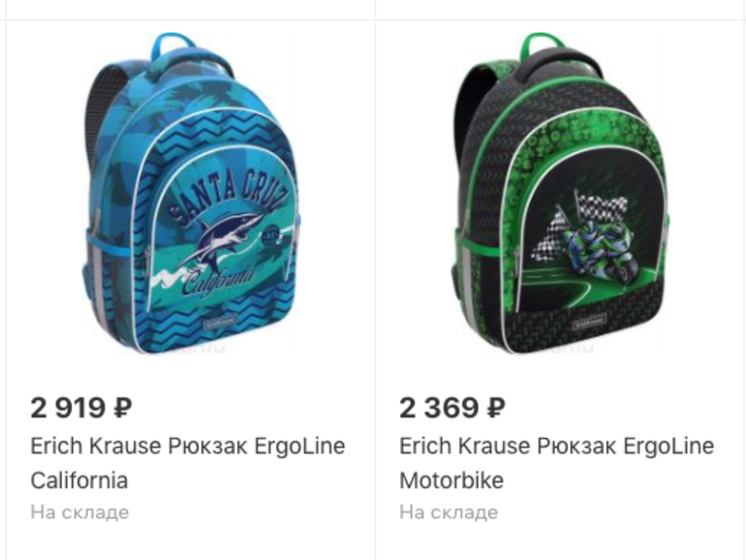746x560 pixels.
Task: Click the blue top handle of the California backpack
Action: tap(172, 44)
